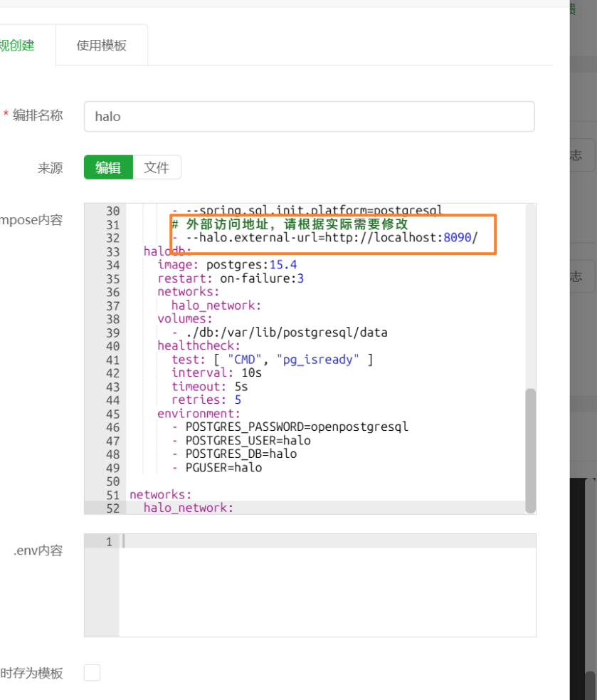This screenshot has width=597, height=700.
Task: Click the 编排名称 input field containing halo
Action: 310,117
